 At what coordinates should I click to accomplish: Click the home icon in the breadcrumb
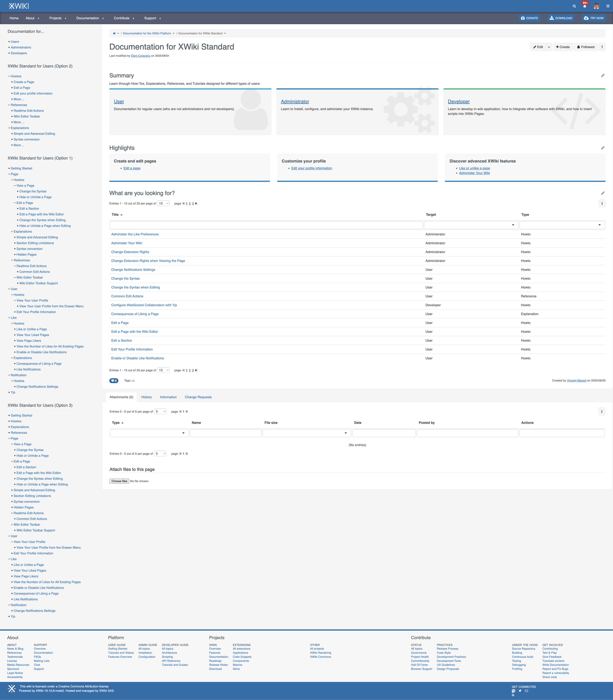point(114,34)
